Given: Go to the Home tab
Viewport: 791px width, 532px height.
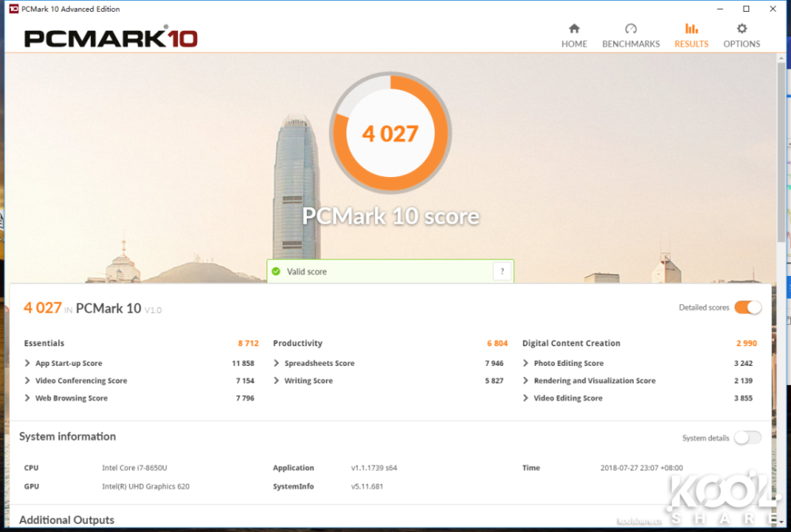Looking at the screenshot, I should pos(574,36).
